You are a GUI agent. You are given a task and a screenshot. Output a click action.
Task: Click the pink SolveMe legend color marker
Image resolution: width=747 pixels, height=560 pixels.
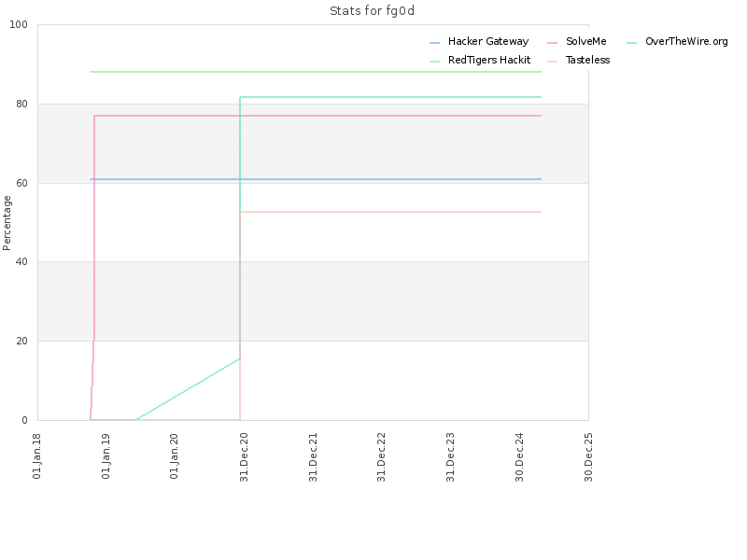coord(552,43)
